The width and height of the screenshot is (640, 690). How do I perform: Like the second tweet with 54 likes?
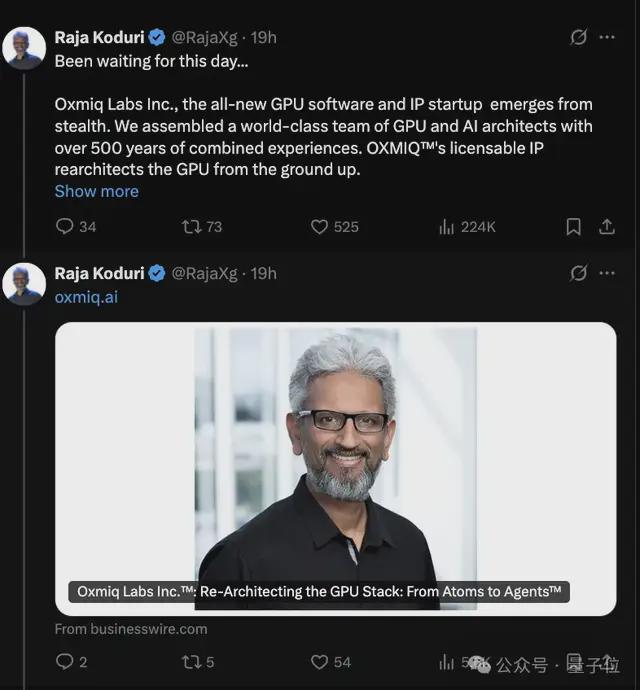click(331, 661)
